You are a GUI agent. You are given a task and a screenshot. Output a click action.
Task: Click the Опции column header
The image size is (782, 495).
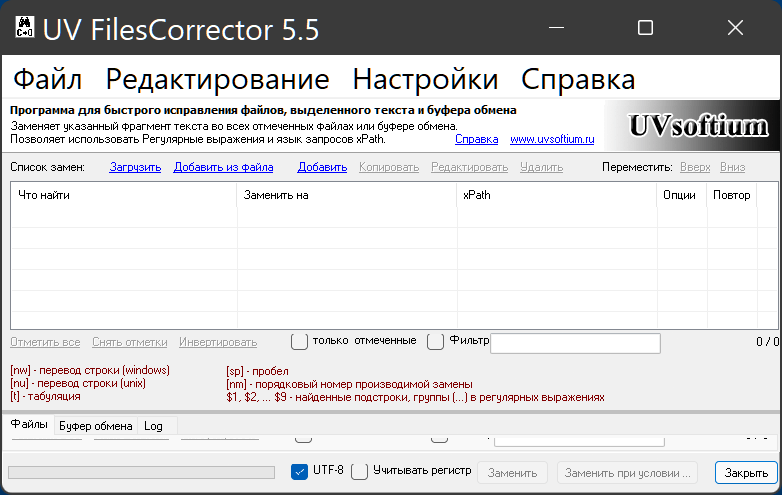[x=682, y=195]
